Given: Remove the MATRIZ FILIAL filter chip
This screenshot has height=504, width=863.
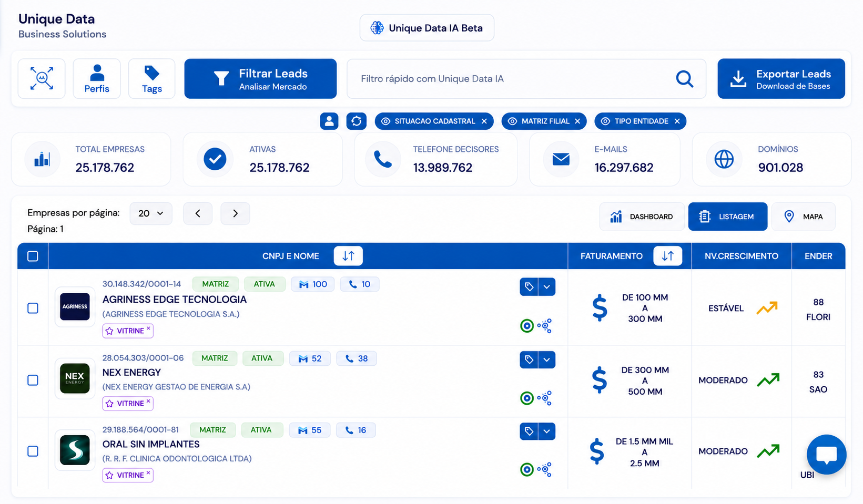Looking at the screenshot, I should coord(577,121).
